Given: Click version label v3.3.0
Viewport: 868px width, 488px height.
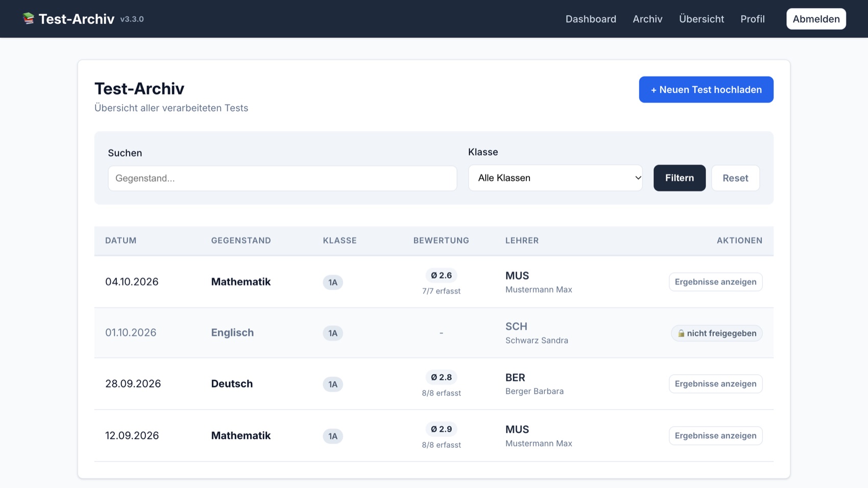Looking at the screenshot, I should click(132, 19).
